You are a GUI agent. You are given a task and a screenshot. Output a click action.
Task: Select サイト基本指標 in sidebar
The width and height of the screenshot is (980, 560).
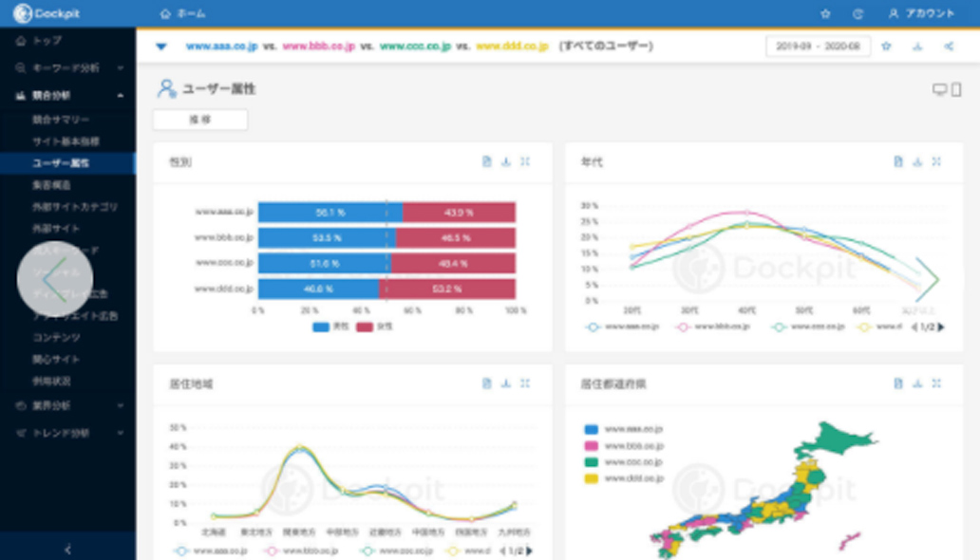click(x=66, y=141)
